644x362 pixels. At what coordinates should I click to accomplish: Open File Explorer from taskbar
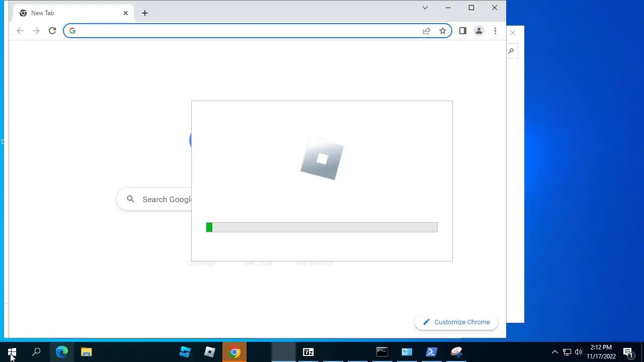point(87,352)
